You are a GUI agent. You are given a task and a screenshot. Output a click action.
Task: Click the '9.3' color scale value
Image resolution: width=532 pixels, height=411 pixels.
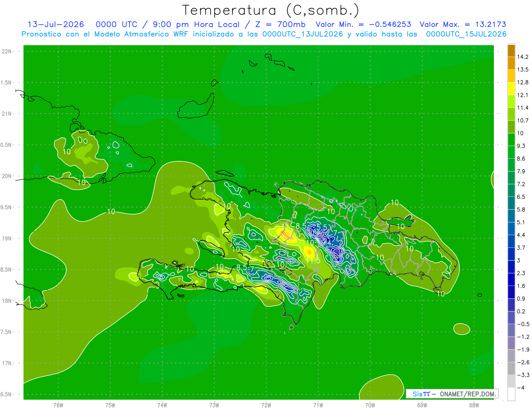[521, 146]
